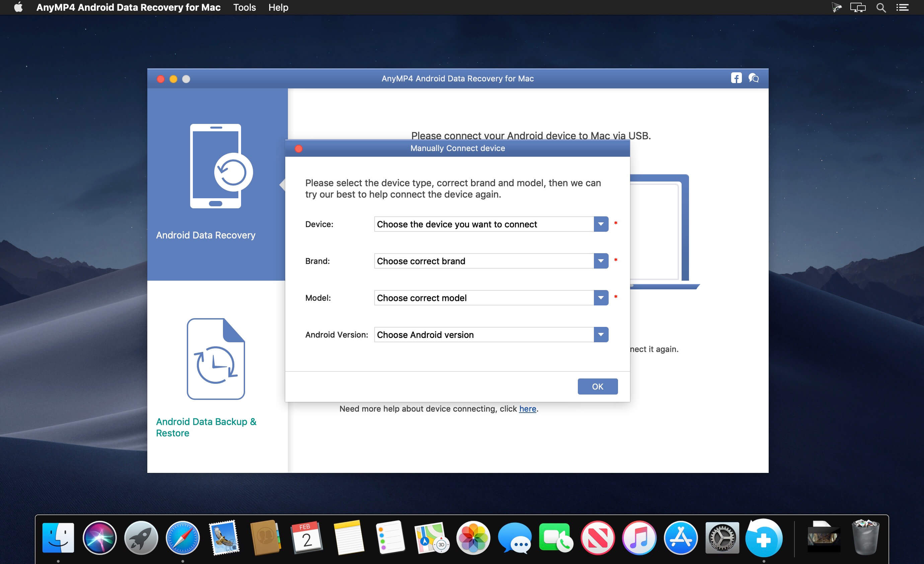Open the Help menu

click(x=278, y=7)
